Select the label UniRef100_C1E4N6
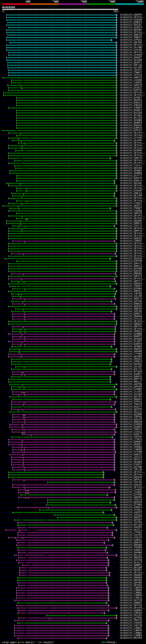 [x=131, y=80]
